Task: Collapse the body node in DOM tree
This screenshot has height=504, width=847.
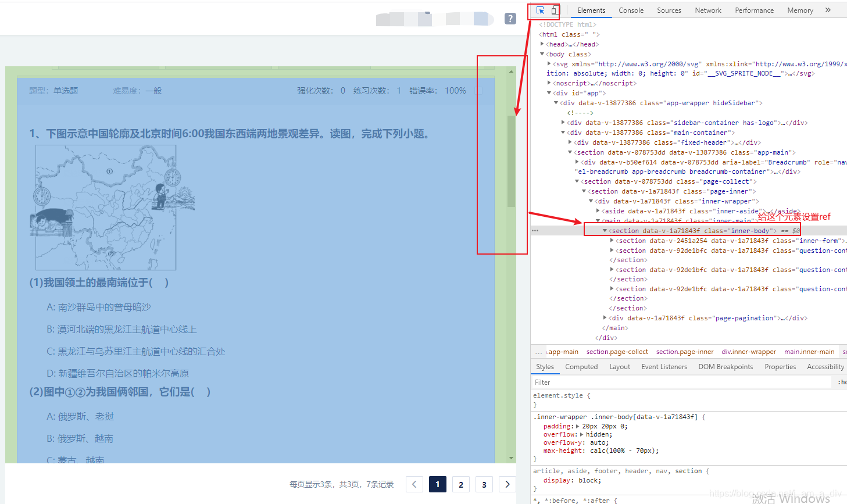Action: coord(542,54)
